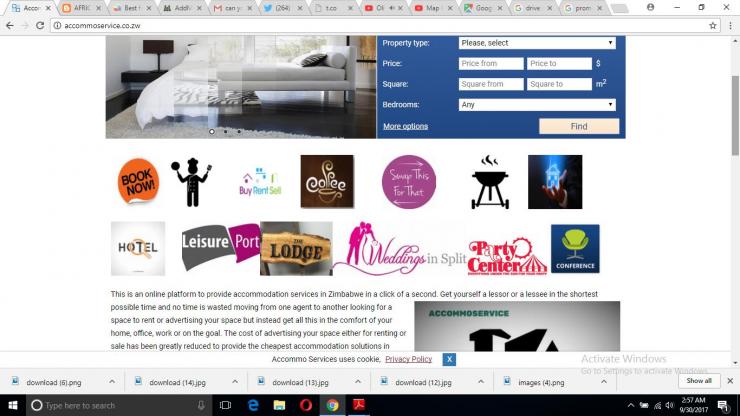This screenshot has width=740, height=416.
Task: Show hidden system tray icons
Action: pos(631,405)
